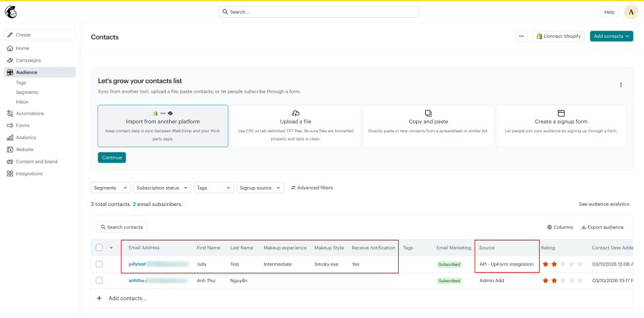Screen dimensions: 644x318
Task: Click the Continue button
Action: pos(112,157)
